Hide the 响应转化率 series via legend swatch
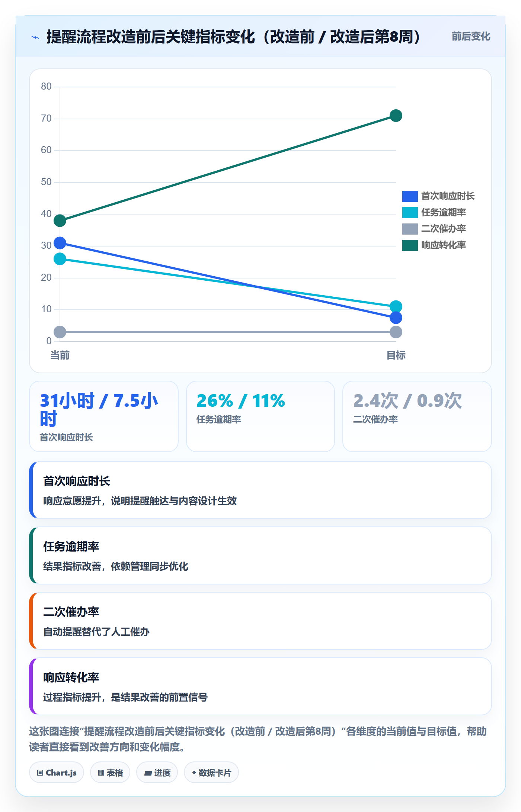This screenshot has width=521, height=812. [x=410, y=245]
